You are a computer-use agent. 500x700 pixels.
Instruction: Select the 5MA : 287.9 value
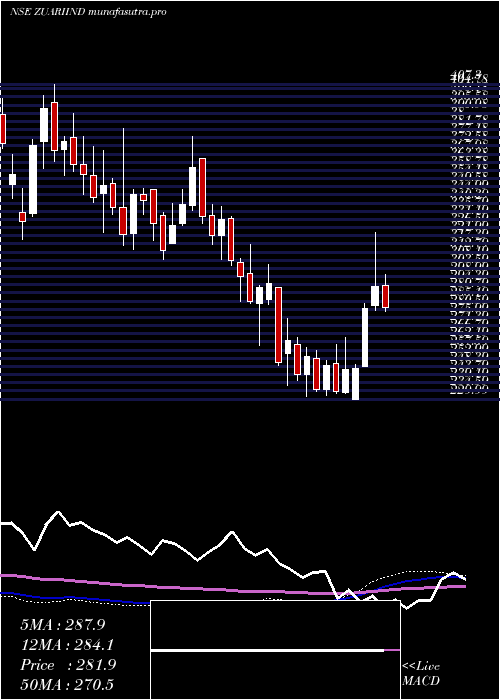click(62, 625)
